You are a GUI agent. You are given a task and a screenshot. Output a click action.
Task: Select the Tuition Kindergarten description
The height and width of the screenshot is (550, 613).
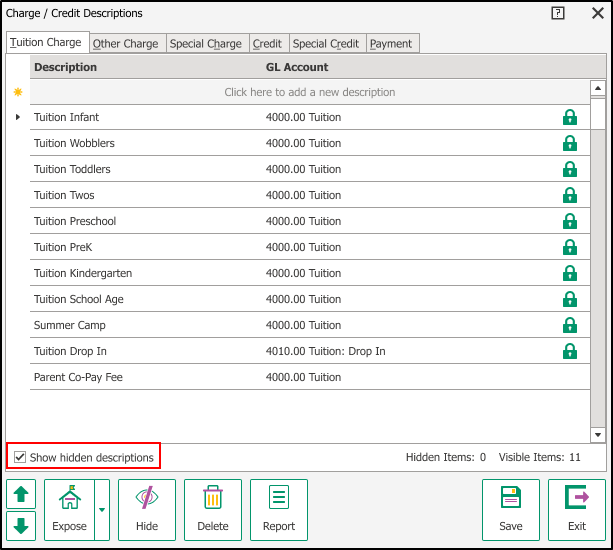pos(83,273)
